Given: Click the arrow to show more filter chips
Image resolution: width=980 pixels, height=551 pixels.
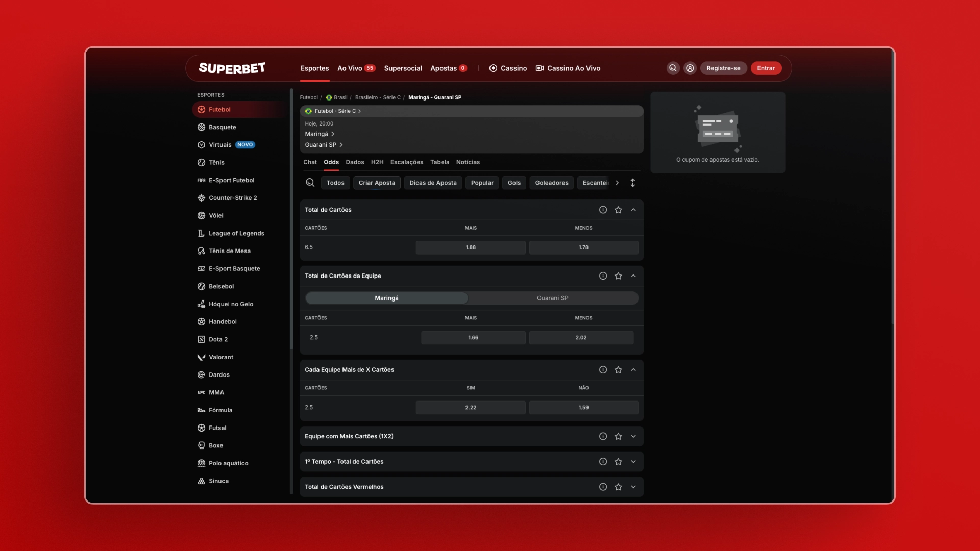Looking at the screenshot, I should 617,183.
